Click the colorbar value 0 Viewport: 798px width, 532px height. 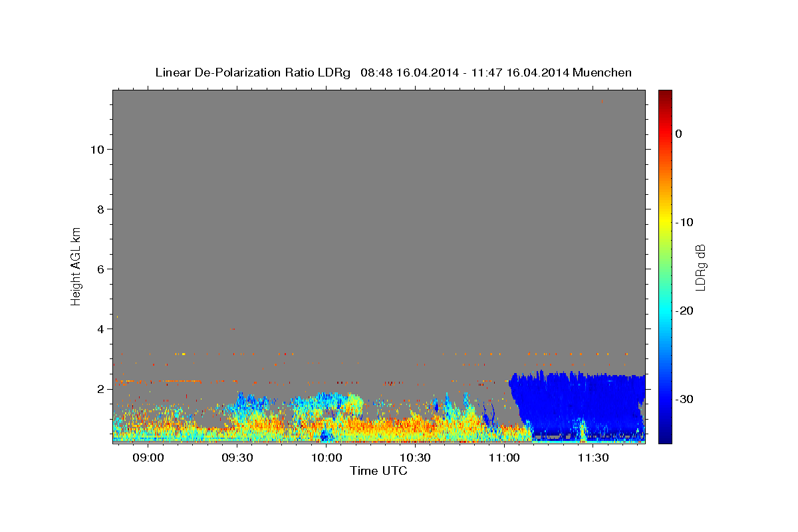click(679, 134)
